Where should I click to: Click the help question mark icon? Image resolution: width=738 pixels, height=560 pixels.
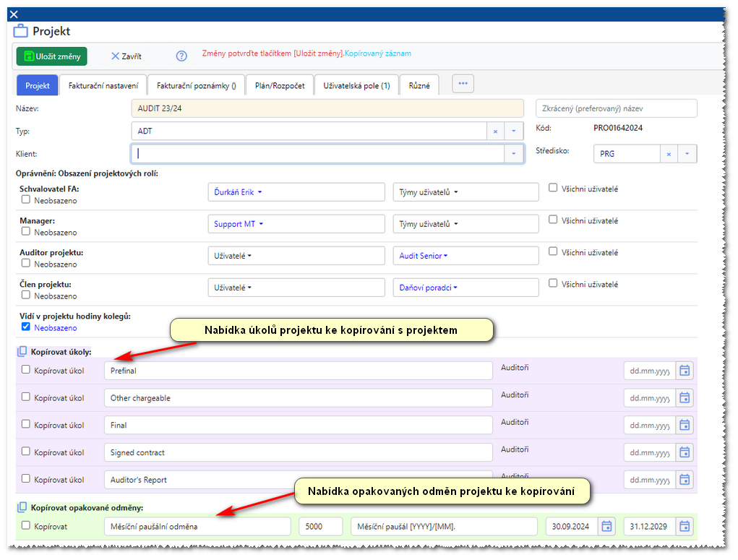[181, 56]
